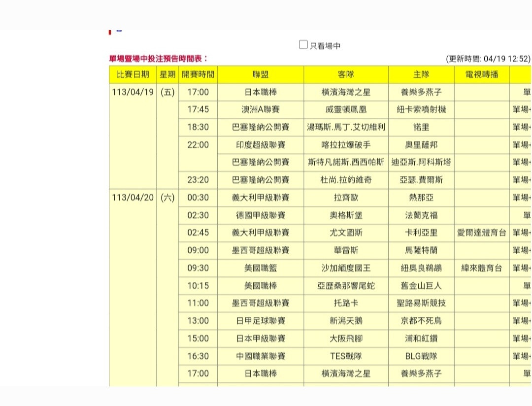Select 浦和紅鑽 home team cell
Image resolution: width=532 pixels, height=406 pixels.
(x=421, y=338)
